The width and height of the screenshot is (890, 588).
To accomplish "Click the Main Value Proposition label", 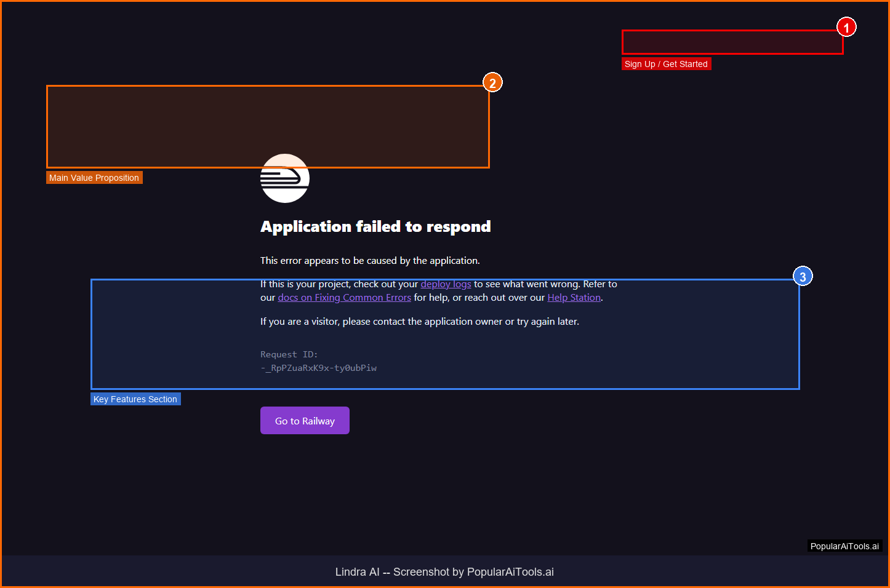I will (x=94, y=178).
